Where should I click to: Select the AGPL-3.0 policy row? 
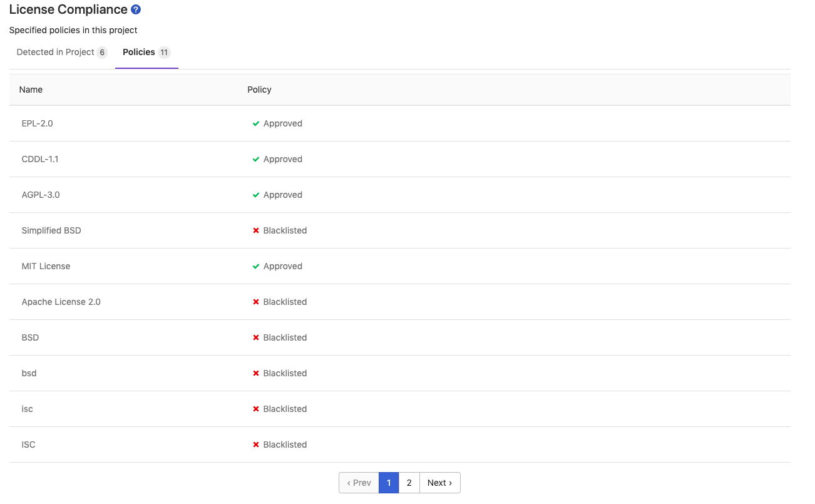39,195
